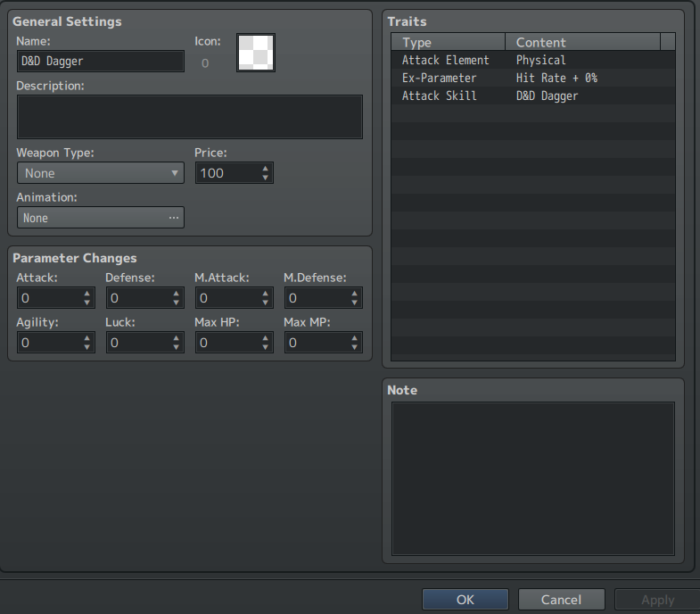The height and width of the screenshot is (614, 700).
Task: Increase the Price with up arrow
Action: click(265, 168)
